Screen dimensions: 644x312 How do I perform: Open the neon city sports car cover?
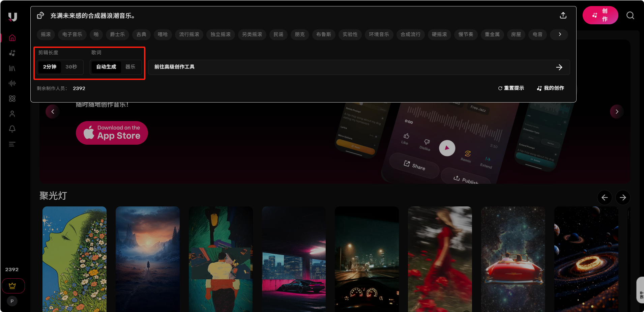294,259
